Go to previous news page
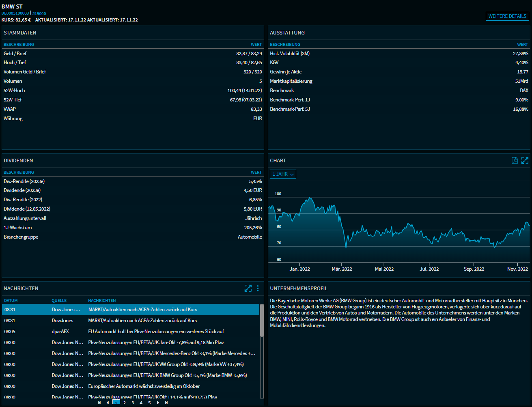This screenshot has height=407, width=532. pos(108,403)
